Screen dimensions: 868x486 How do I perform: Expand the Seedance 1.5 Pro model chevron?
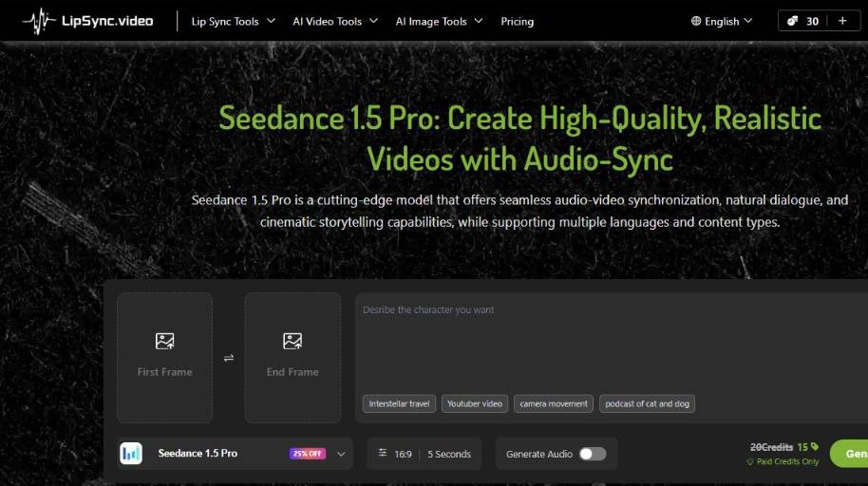pyautogui.click(x=341, y=454)
